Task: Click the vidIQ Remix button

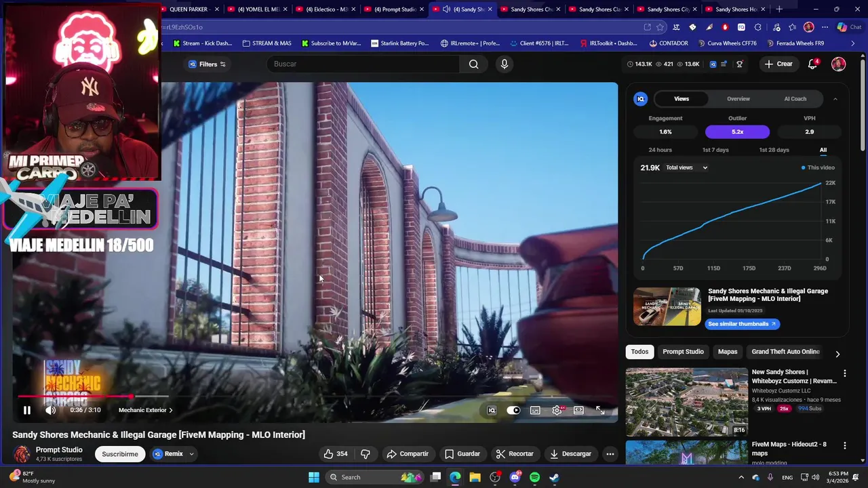Action: pos(168,454)
